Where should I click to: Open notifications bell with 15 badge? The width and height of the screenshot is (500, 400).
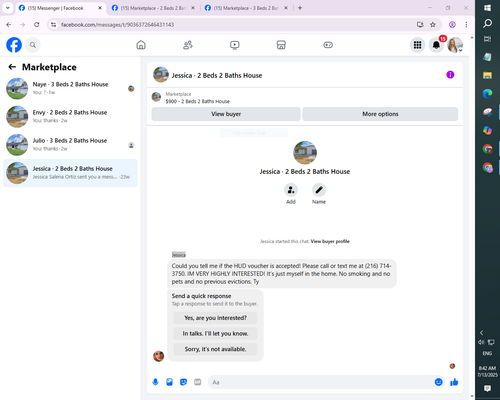(x=436, y=45)
